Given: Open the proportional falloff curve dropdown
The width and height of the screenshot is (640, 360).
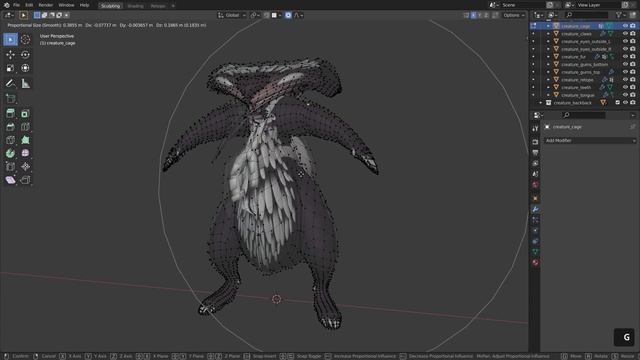Looking at the screenshot, I should tap(299, 15).
